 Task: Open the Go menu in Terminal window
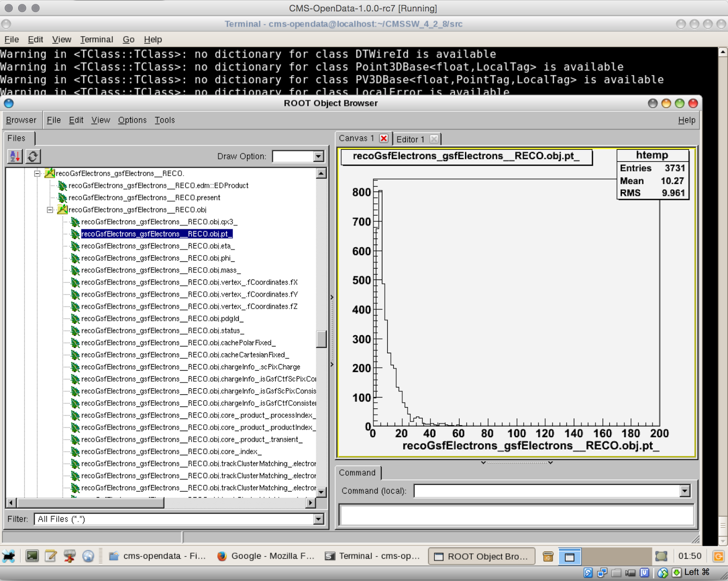(128, 40)
